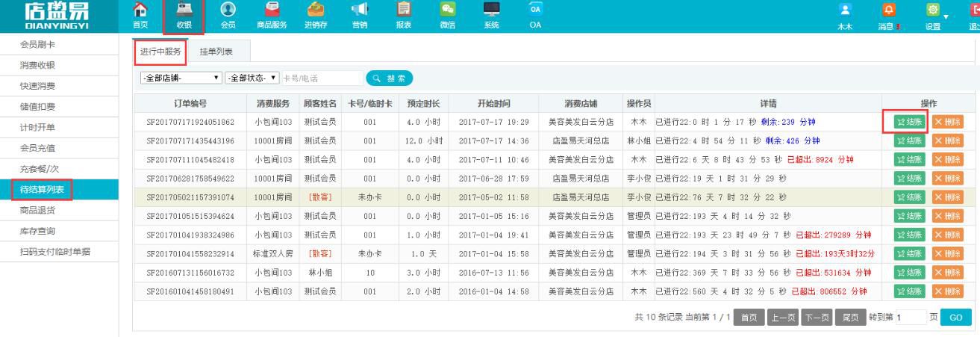
Task: Select 消费收银 in sidebar
Action: [x=59, y=66]
